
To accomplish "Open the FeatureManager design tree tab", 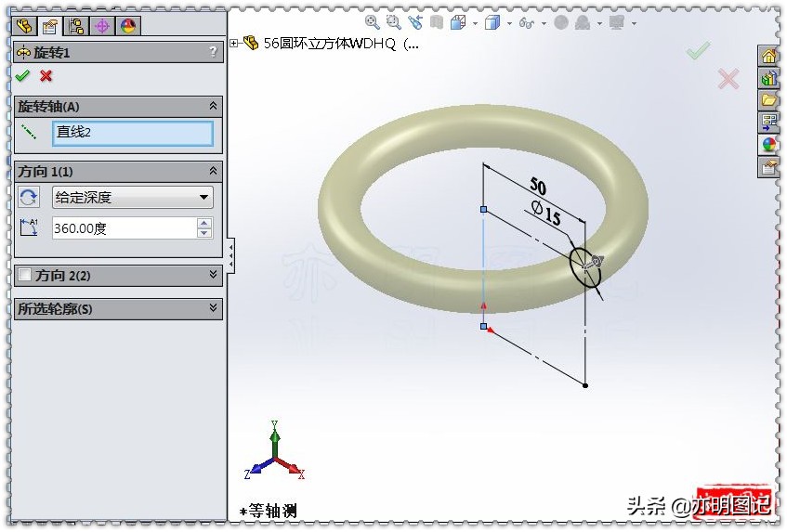I will 24,26.
